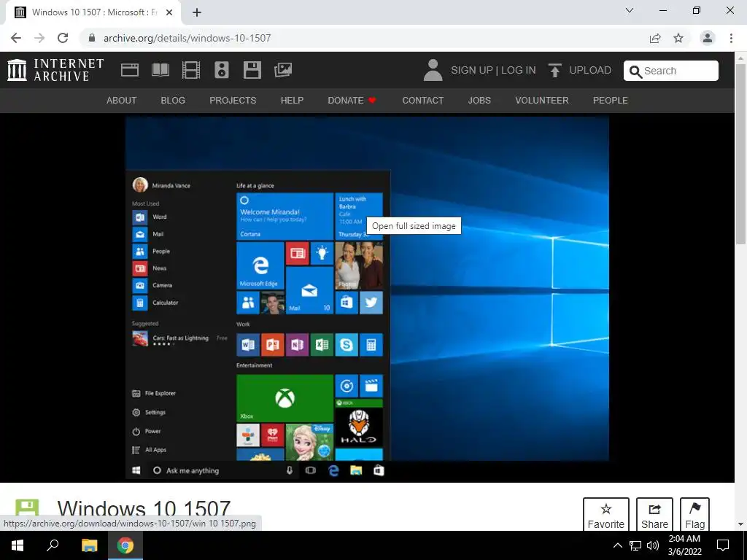The height and width of the screenshot is (560, 747).
Task: Open network status tray icon
Action: coord(635,545)
